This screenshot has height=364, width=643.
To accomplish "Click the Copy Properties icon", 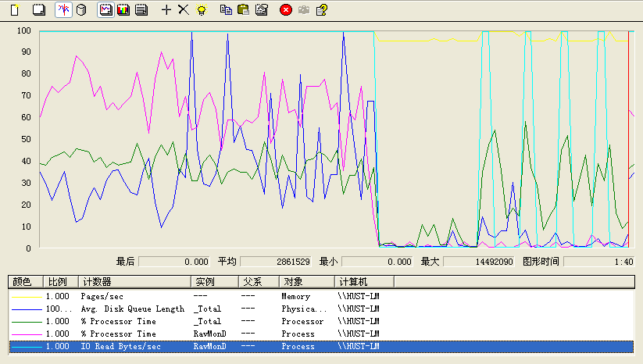I will [x=226, y=9].
